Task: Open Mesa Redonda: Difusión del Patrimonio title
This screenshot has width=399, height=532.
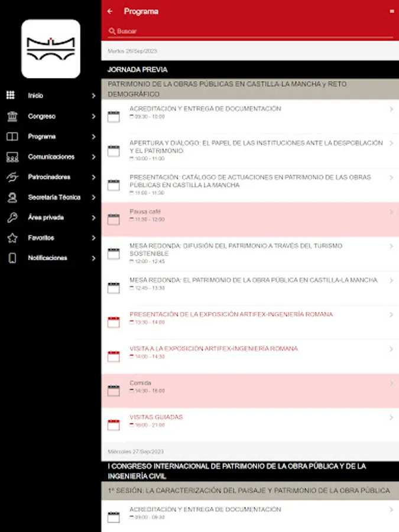Action: click(236, 249)
